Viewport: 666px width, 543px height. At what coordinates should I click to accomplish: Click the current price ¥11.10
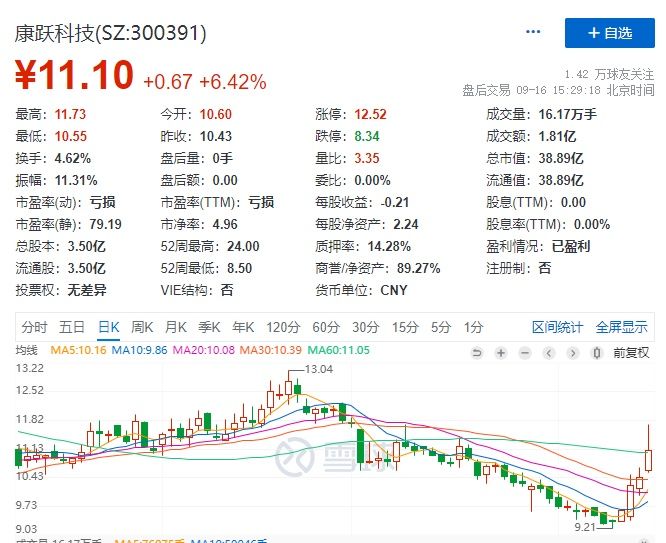tap(74, 75)
